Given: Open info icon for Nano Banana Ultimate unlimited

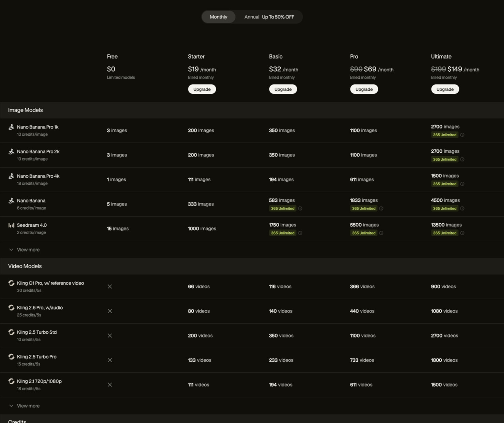Looking at the screenshot, I should point(462,209).
